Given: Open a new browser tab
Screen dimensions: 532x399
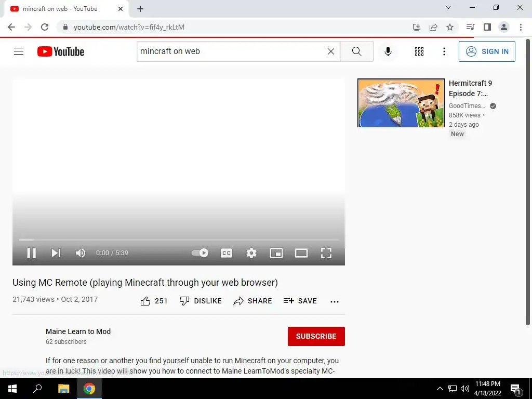Looking at the screenshot, I should 140,9.
